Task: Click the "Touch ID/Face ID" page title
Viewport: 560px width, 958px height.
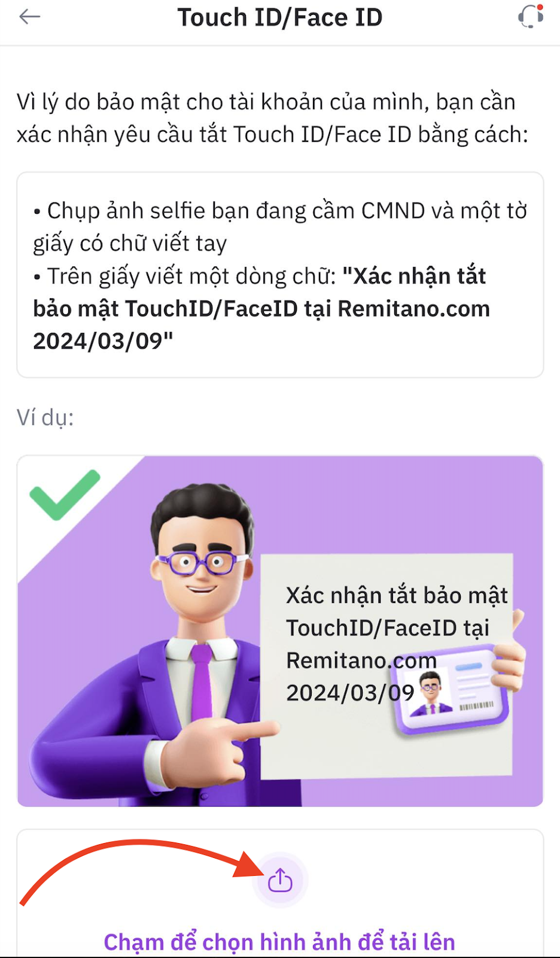Action: pyautogui.click(x=280, y=17)
